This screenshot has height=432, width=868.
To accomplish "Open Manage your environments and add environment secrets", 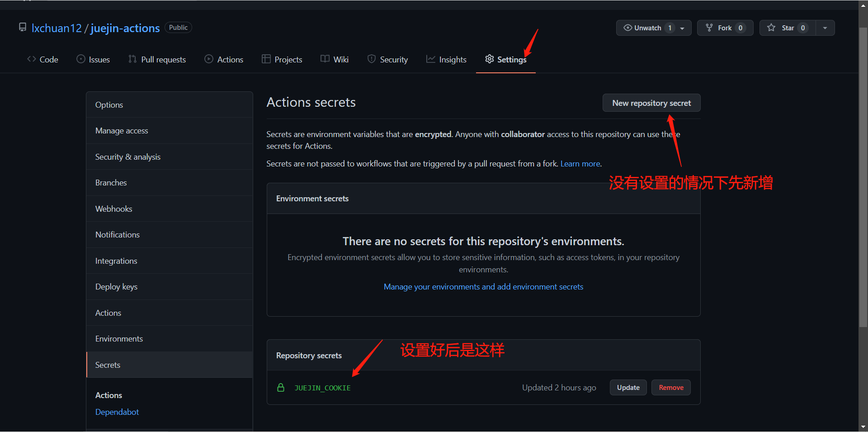I will coord(483,287).
